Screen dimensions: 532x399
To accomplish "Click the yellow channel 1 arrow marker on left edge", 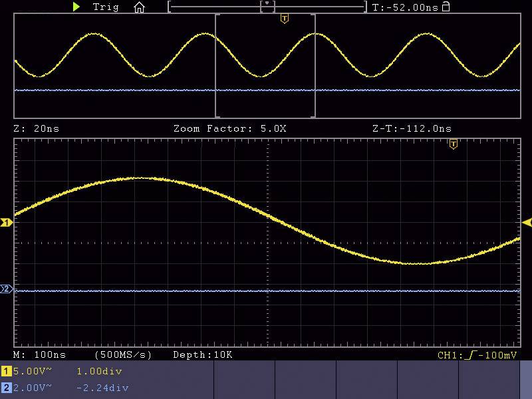I will [x=7, y=223].
